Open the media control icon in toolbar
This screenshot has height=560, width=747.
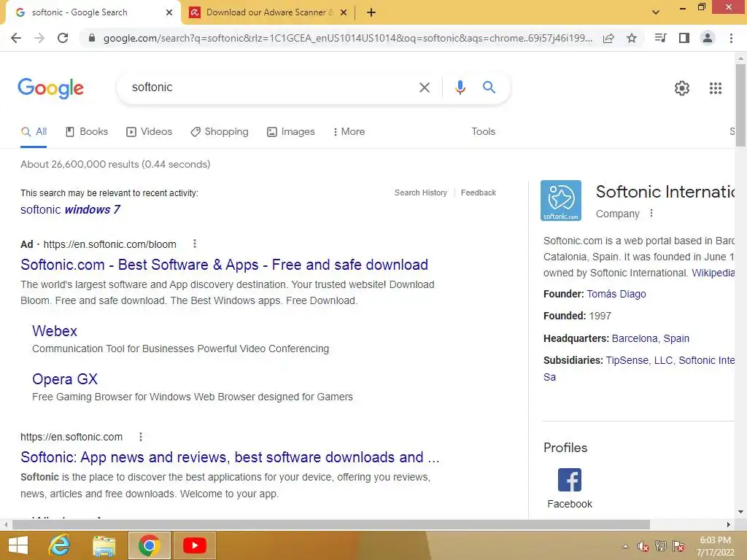[x=660, y=38]
